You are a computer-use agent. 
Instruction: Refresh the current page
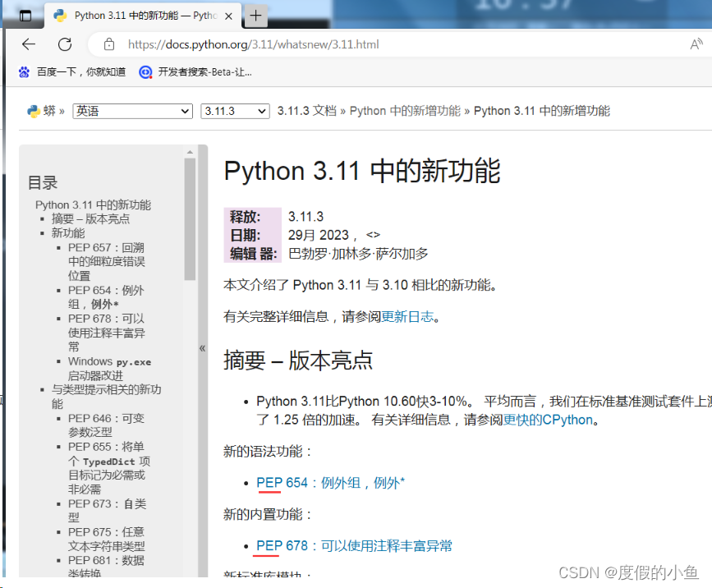[x=65, y=44]
